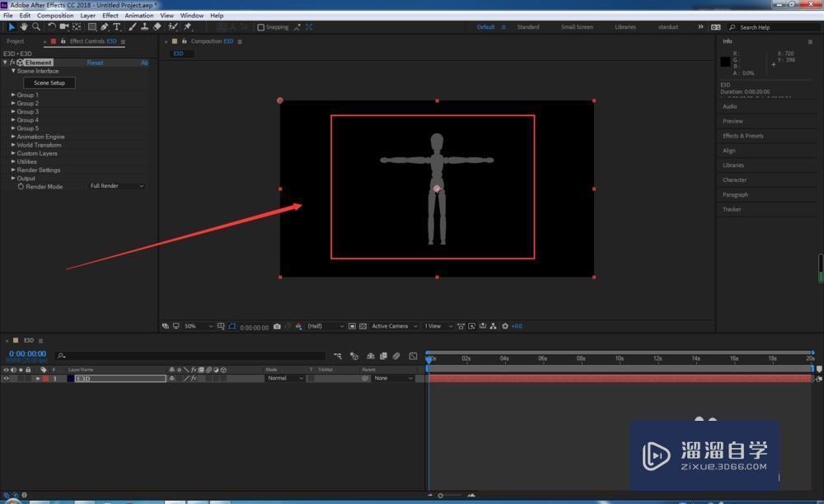
Task: Open the Active Camera view dropdown
Action: (x=393, y=326)
